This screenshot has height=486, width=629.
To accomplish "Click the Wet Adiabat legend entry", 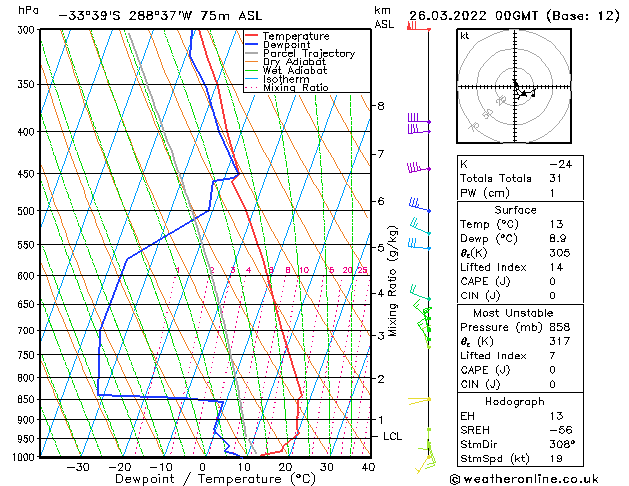I will tap(286, 71).
